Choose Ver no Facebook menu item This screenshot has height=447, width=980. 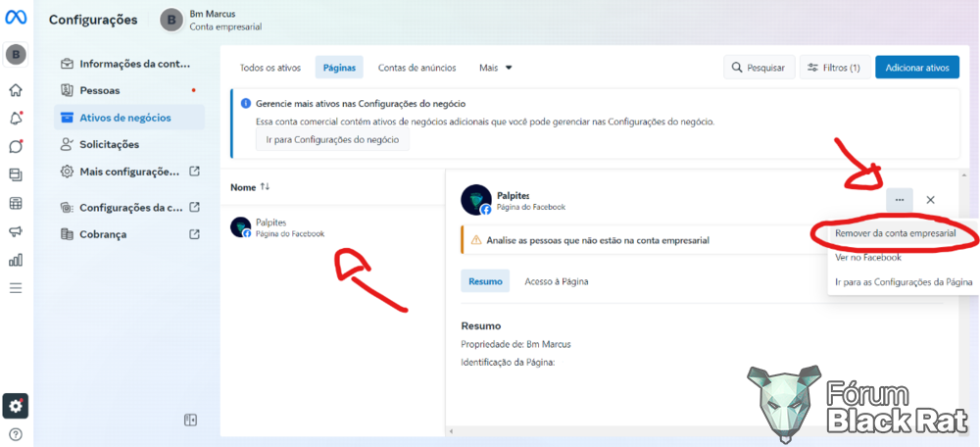[868, 257]
